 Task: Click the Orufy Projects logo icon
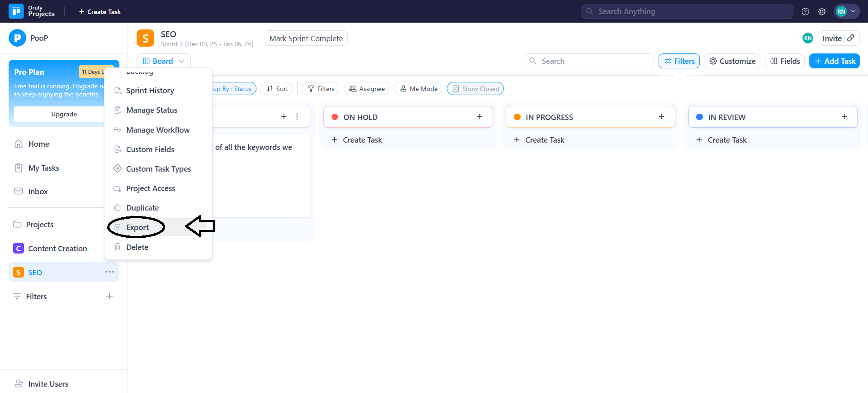pos(16,11)
